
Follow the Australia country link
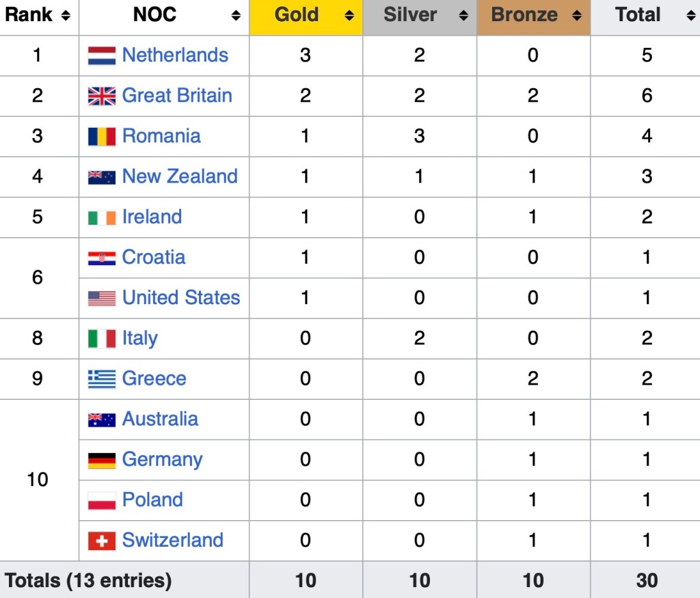(160, 419)
